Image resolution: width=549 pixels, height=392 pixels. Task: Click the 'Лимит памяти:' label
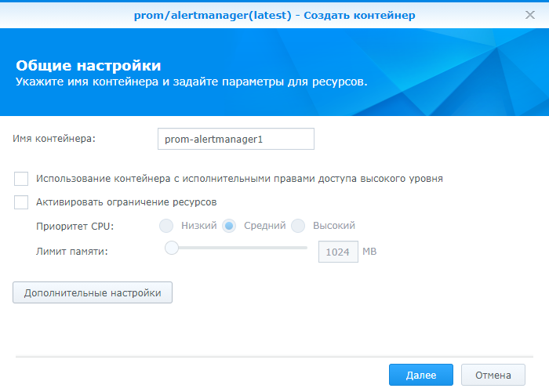click(x=71, y=251)
